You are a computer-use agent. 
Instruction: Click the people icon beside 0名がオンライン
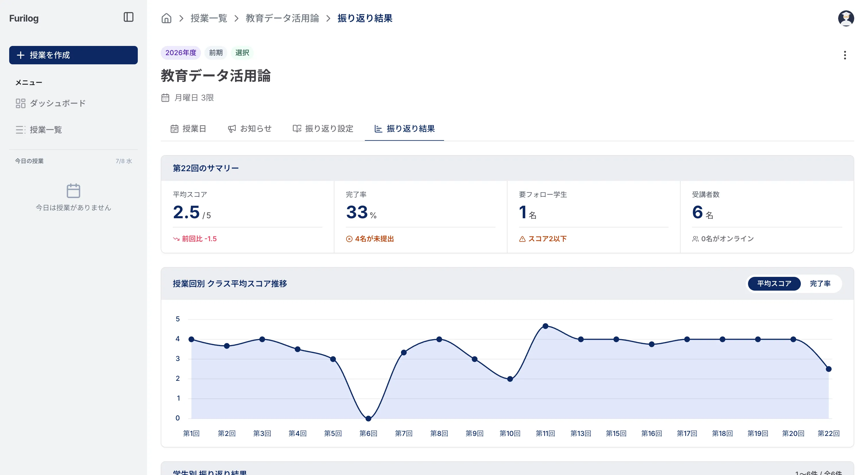[695, 239]
